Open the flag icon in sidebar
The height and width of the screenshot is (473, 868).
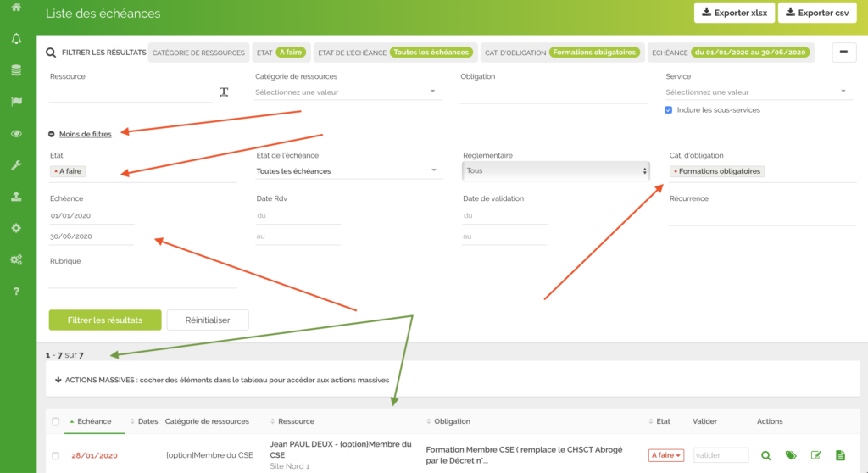[16, 102]
